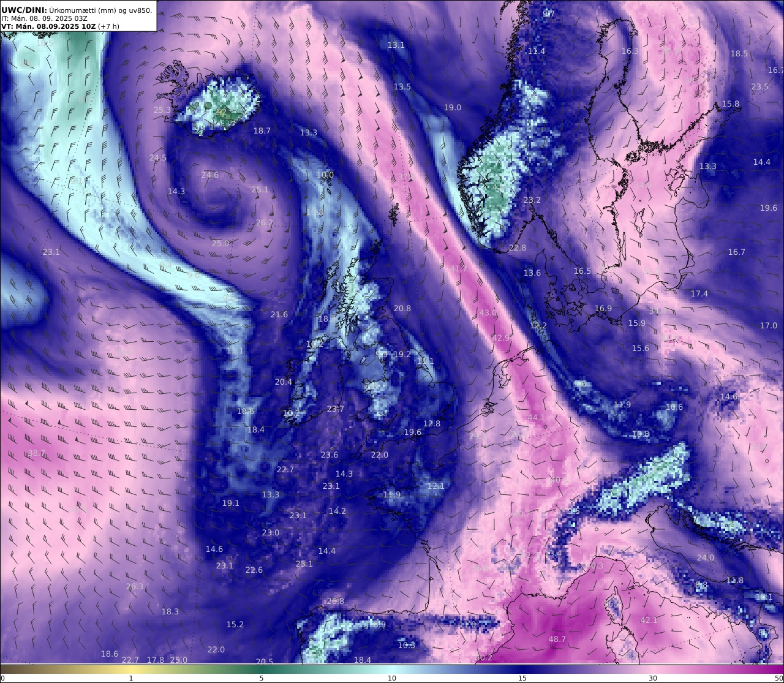The height and width of the screenshot is (683, 784).
Task: Click the 43.0 value on the map
Action: coord(488,312)
